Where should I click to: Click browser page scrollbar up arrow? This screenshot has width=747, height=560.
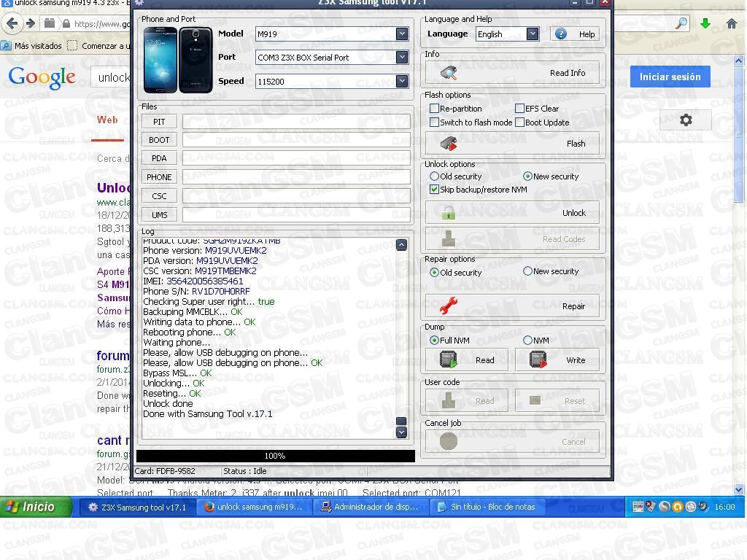738,61
